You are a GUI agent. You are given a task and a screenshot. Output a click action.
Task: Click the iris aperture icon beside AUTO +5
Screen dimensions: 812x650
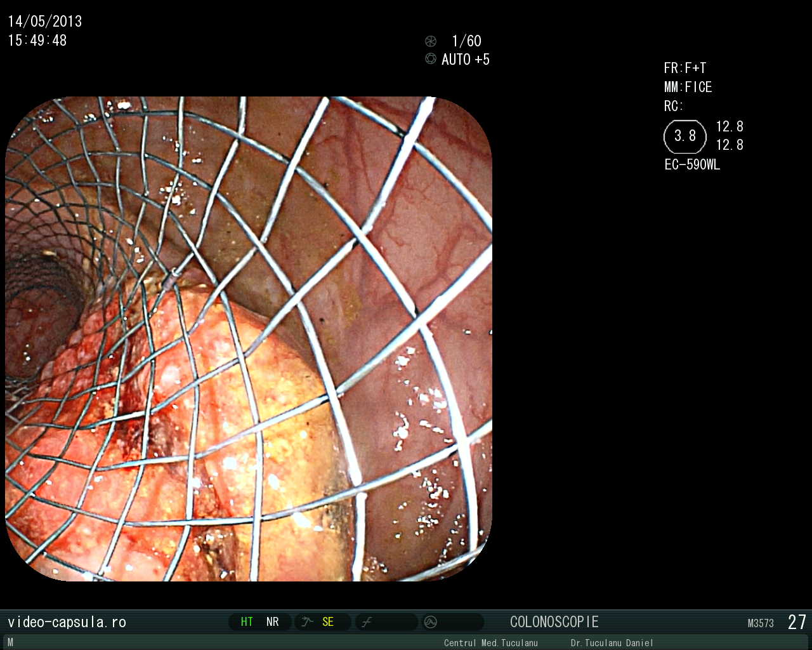[x=431, y=59]
